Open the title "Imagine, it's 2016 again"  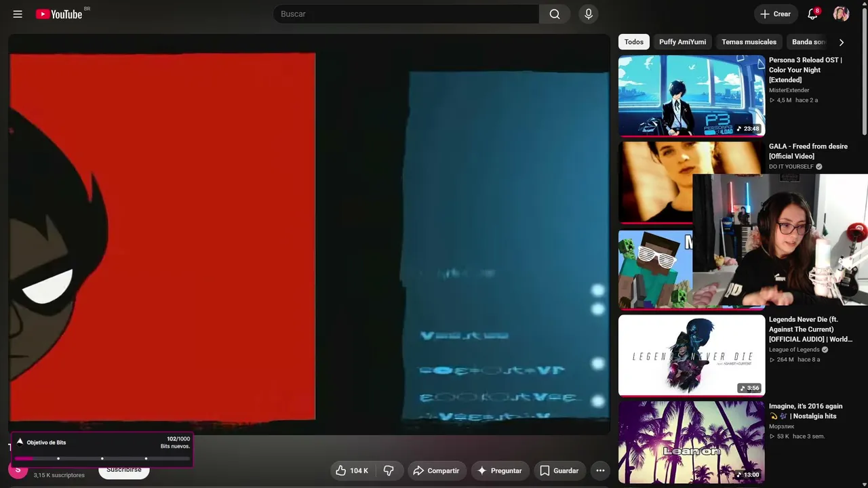806,411
